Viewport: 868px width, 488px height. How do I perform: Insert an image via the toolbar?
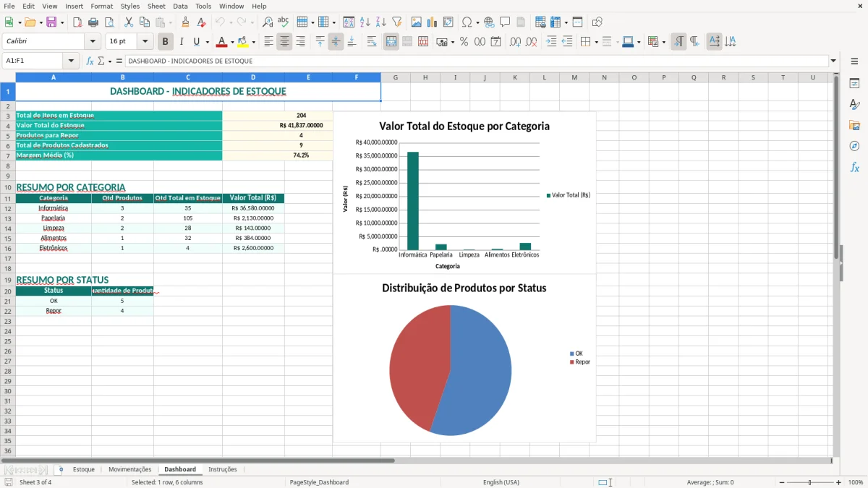pyautogui.click(x=417, y=22)
